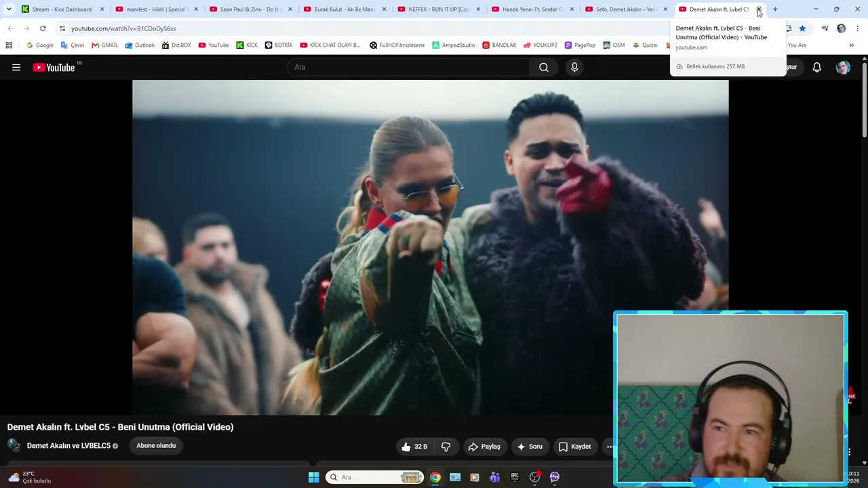The height and width of the screenshot is (488, 868).
Task: Open YouTube notifications bell
Action: [x=817, y=67]
